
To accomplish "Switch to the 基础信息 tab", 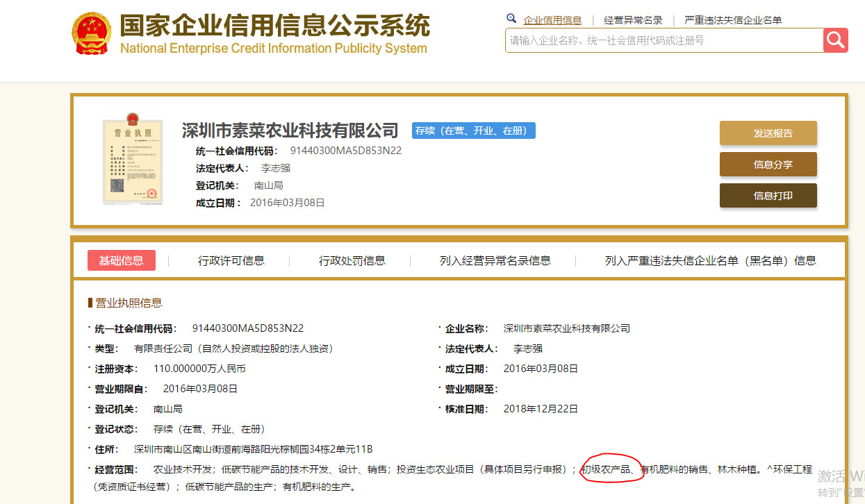I will pyautogui.click(x=122, y=260).
